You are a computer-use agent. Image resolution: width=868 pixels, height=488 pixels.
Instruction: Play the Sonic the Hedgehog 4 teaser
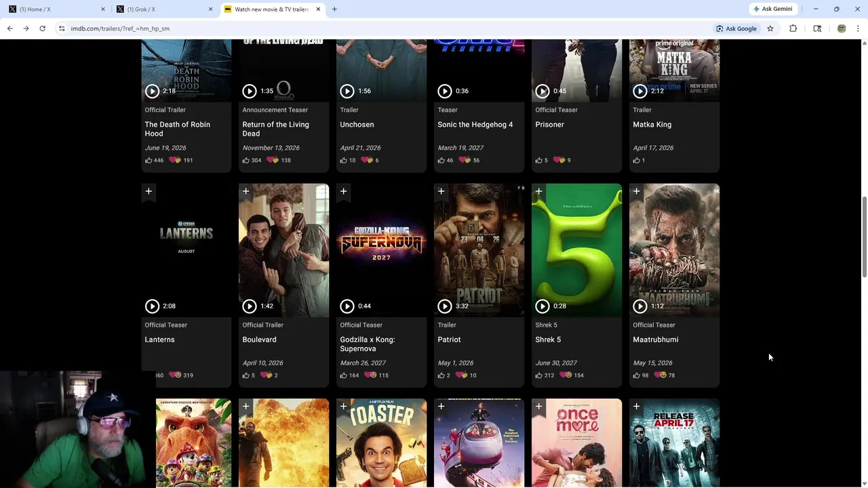point(445,91)
